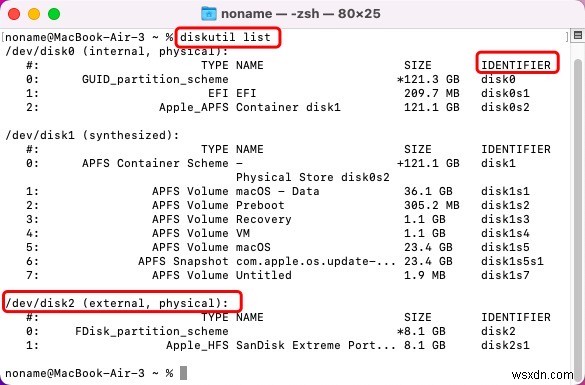Click '/dev/disk0 (internal, physical):' line

pyautogui.click(x=116, y=51)
